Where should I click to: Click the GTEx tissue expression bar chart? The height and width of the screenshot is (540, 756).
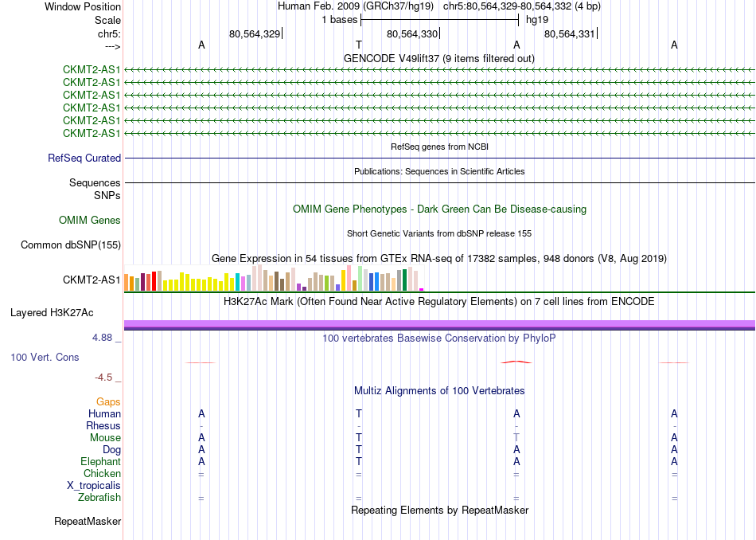pos(274,278)
